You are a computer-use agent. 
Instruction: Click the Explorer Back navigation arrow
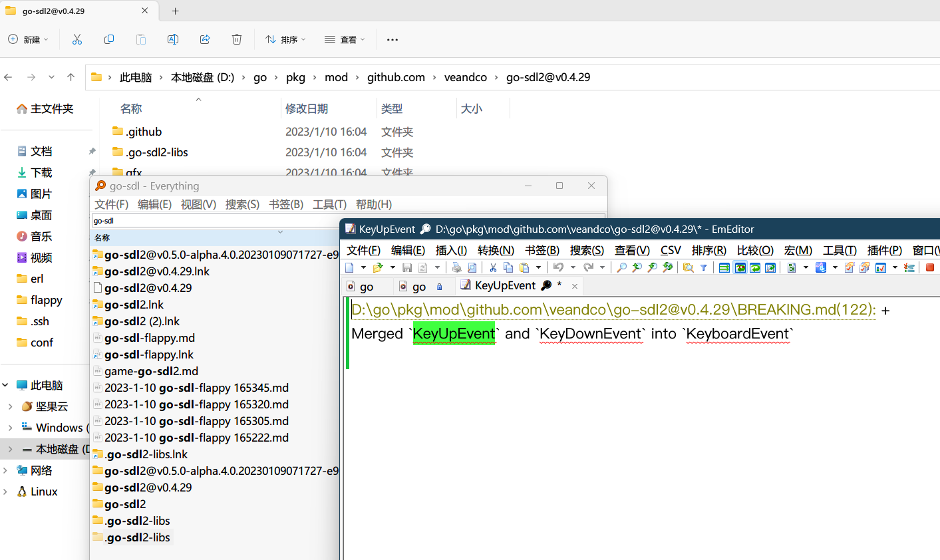click(x=8, y=77)
